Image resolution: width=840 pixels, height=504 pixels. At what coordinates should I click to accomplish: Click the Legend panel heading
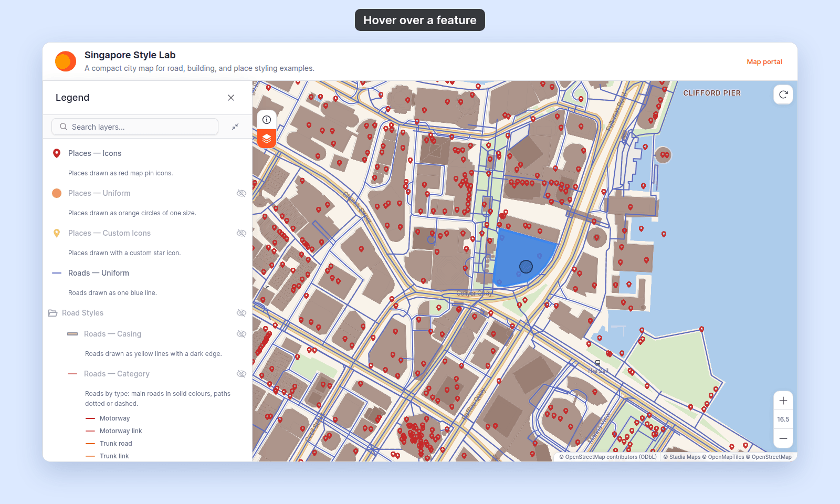72,98
